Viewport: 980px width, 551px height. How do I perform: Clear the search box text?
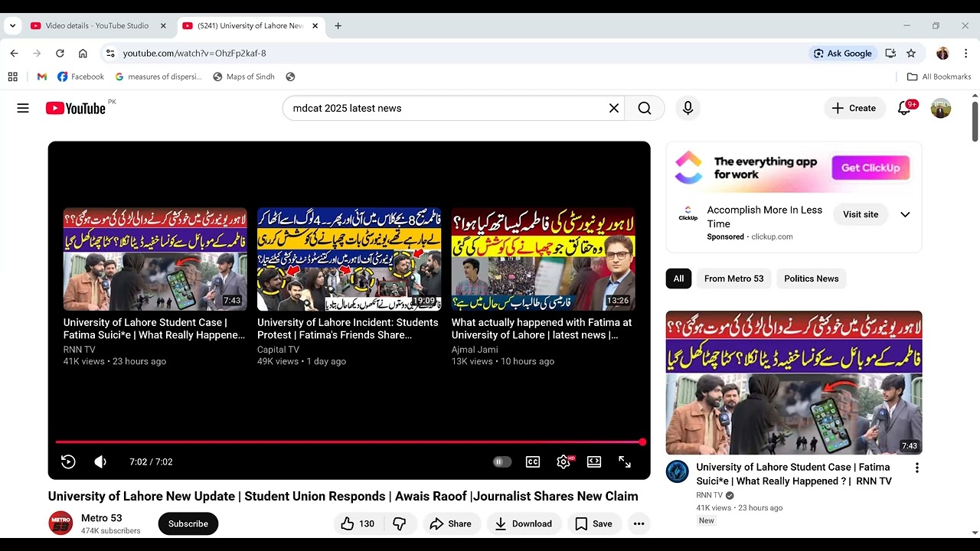(613, 109)
